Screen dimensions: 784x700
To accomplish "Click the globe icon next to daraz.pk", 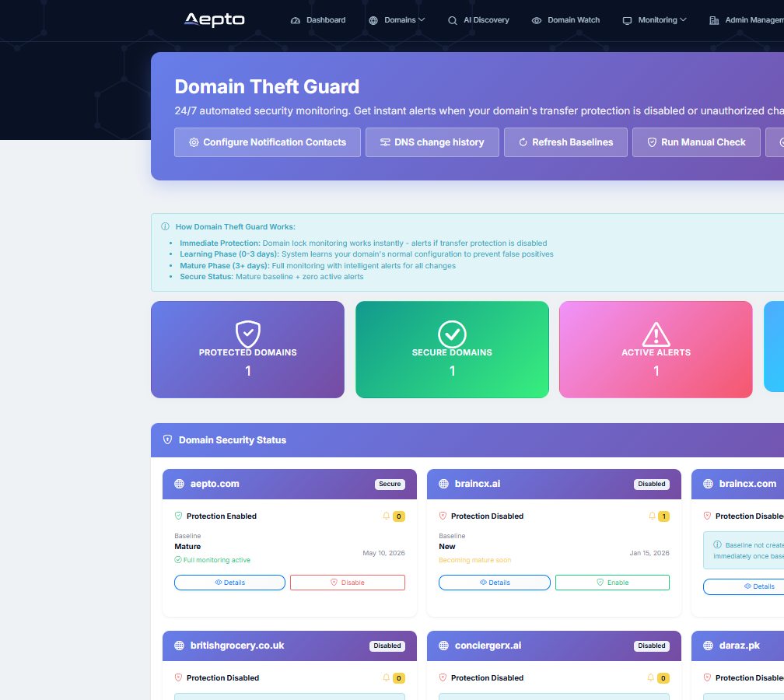I will [708, 646].
